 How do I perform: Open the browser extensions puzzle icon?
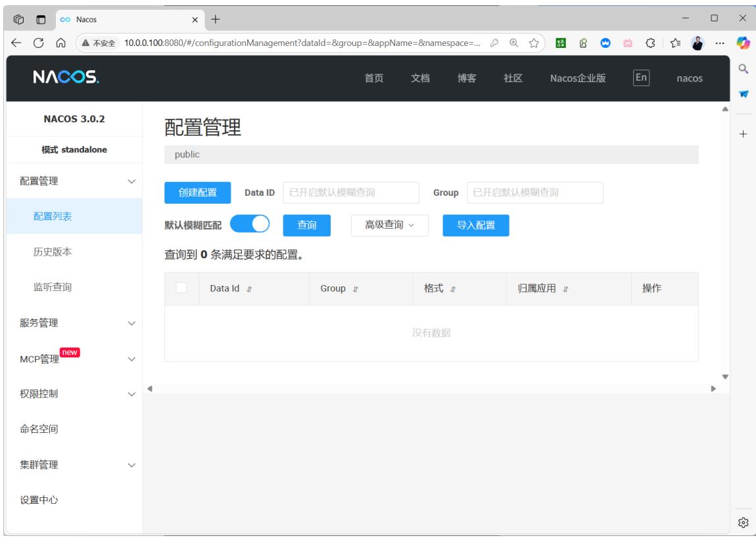coord(650,43)
